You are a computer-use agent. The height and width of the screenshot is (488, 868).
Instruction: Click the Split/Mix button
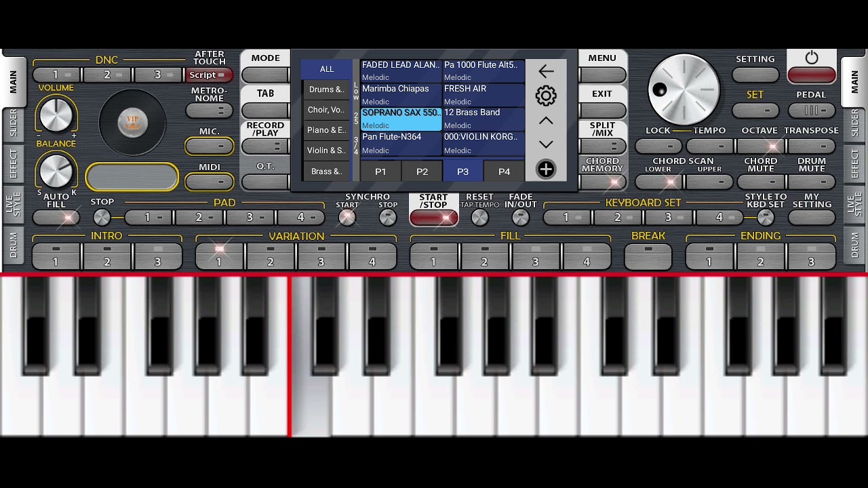click(x=602, y=146)
